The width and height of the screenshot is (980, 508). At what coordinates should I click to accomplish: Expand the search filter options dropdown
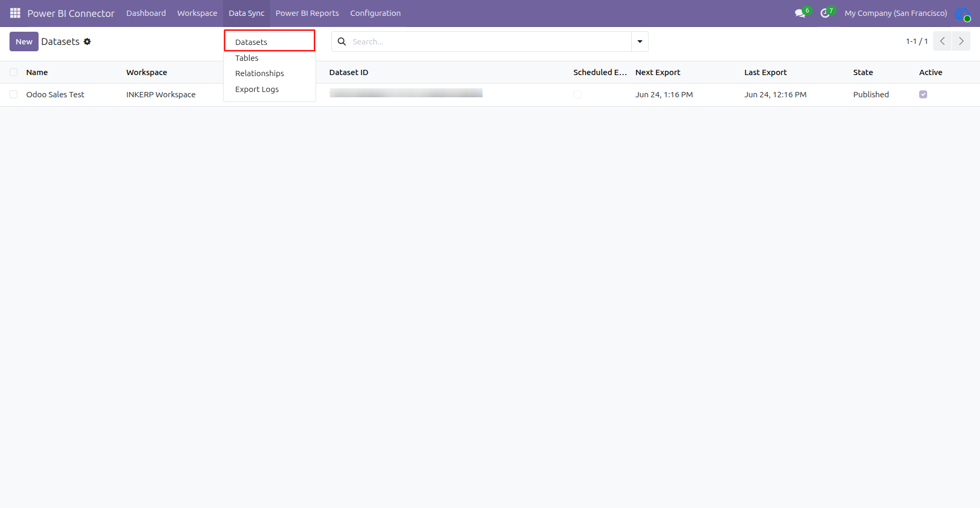pyautogui.click(x=640, y=41)
